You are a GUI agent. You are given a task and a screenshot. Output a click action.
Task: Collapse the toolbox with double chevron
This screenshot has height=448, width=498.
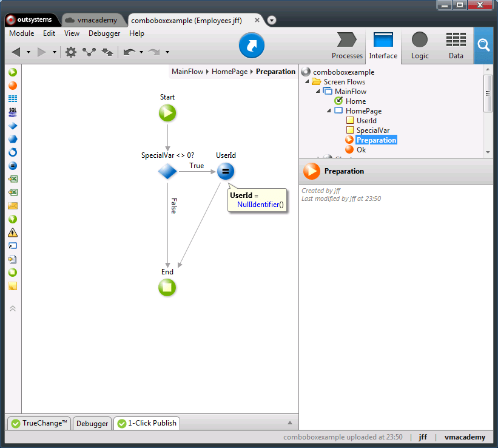[13, 308]
